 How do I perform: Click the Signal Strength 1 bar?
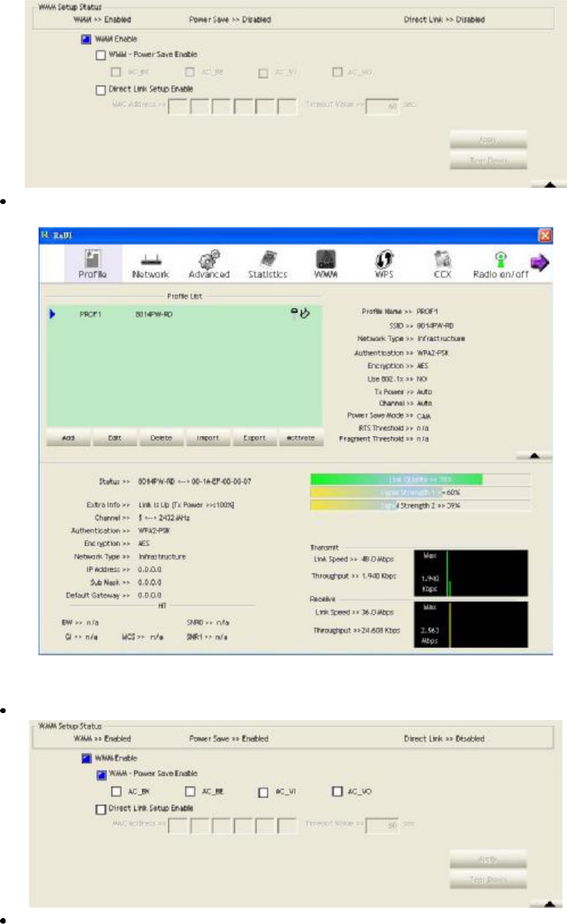[421, 492]
